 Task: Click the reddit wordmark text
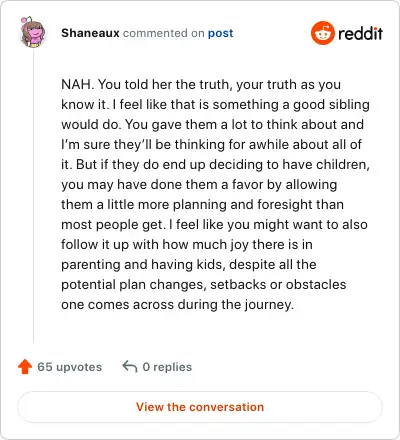tap(360, 33)
